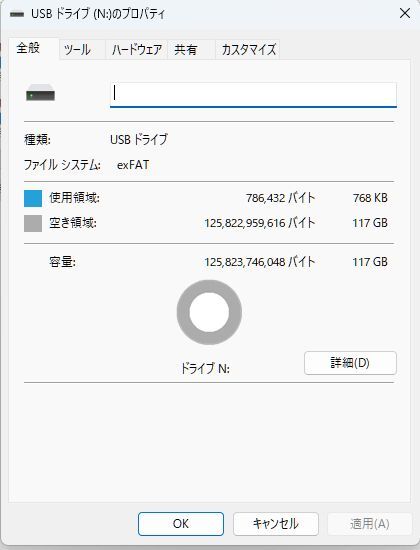The height and width of the screenshot is (550, 420).
Task: Close the properties dialog with X
Action: (x=405, y=14)
